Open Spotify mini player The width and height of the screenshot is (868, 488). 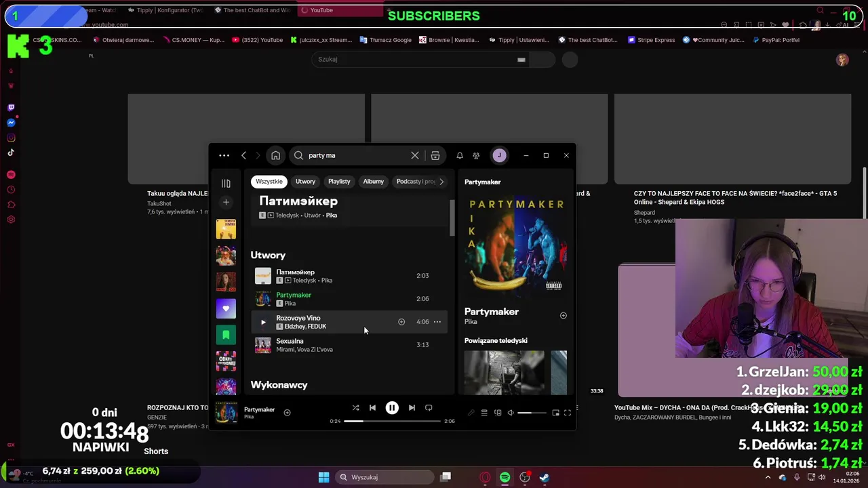(x=555, y=413)
